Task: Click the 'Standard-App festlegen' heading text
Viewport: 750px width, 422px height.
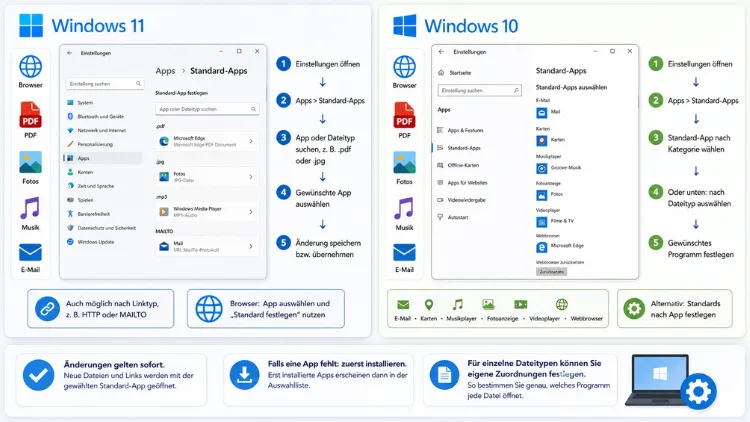Action: [182, 93]
